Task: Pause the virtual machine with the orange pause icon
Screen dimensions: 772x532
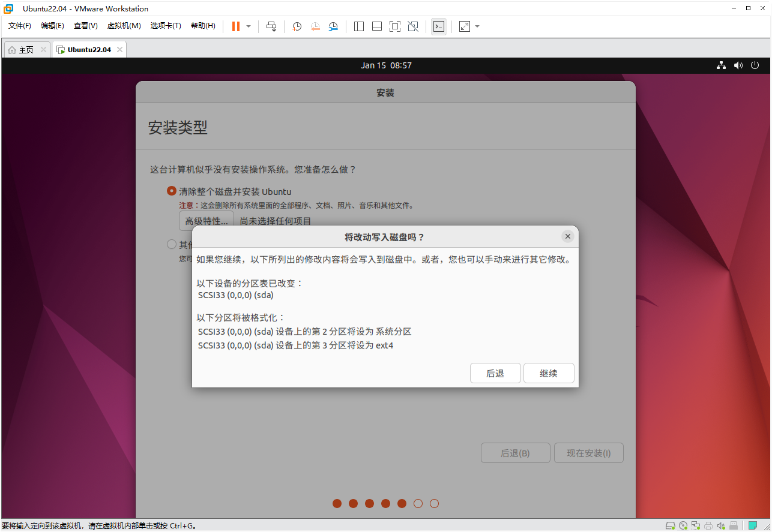Action: 236,26
